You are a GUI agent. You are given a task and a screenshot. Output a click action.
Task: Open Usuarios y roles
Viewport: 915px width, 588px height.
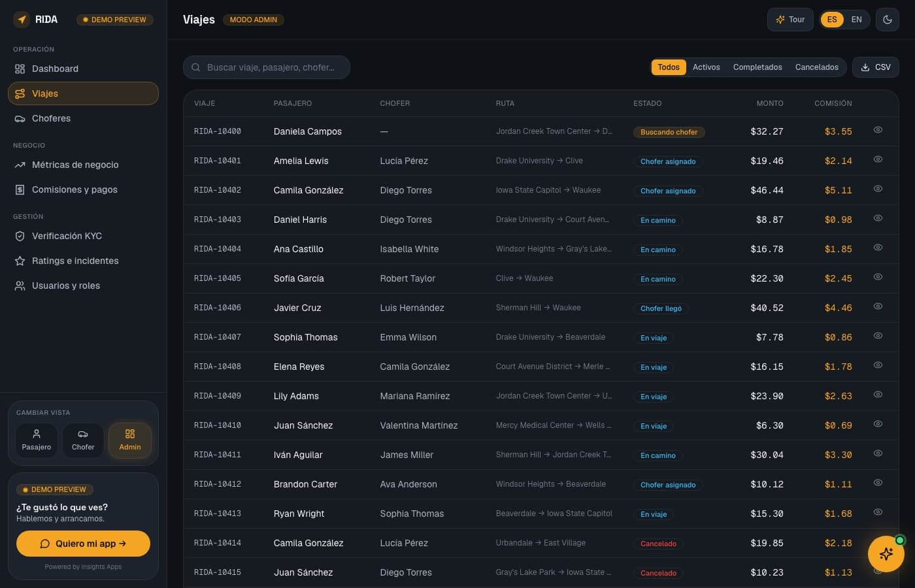(x=83, y=286)
